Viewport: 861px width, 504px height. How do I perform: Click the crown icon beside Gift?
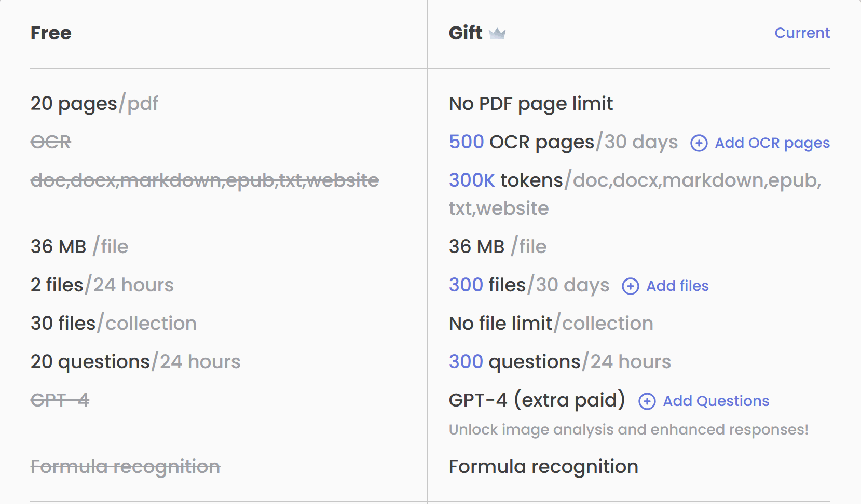tap(497, 34)
